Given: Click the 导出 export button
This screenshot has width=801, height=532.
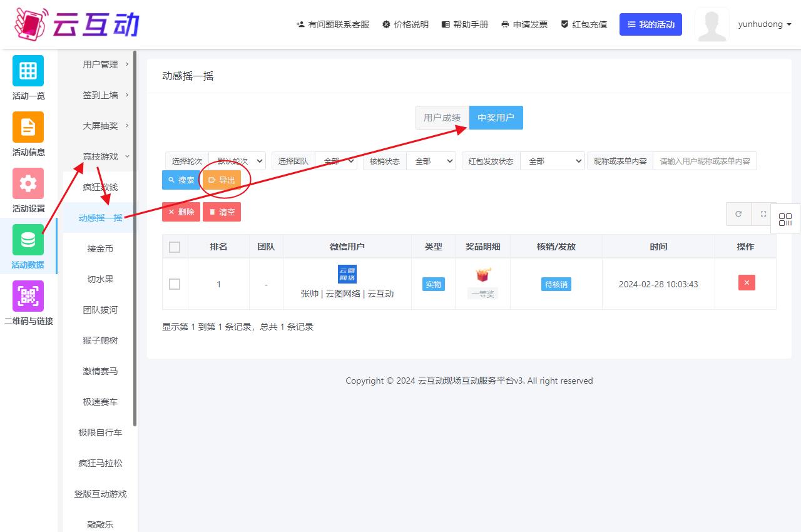Looking at the screenshot, I should 222,180.
